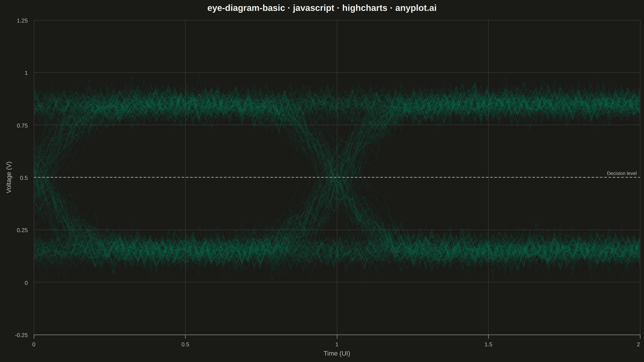Click the Voltage (V) axis title
The width and height of the screenshot is (644, 362).
pos(9,177)
